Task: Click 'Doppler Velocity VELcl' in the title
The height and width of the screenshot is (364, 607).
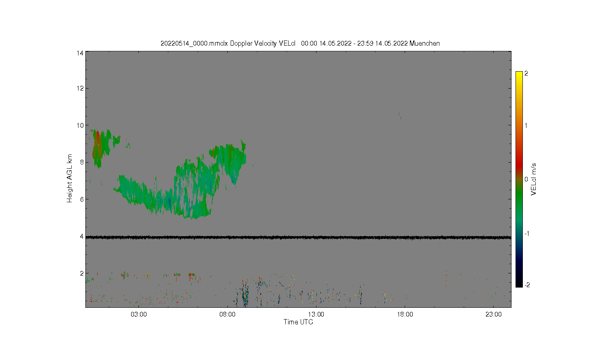Action: [x=263, y=43]
